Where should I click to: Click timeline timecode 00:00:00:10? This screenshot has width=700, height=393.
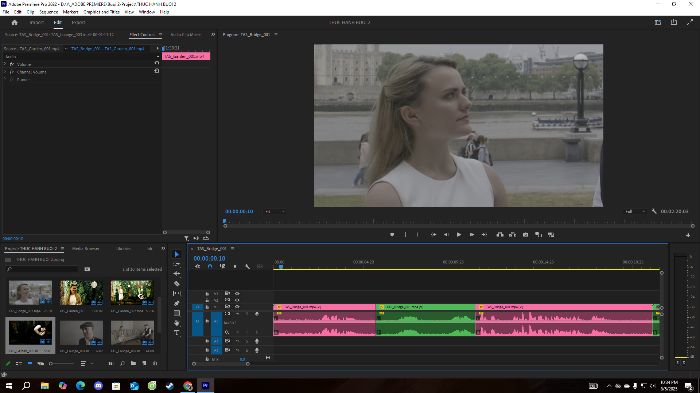pos(209,258)
